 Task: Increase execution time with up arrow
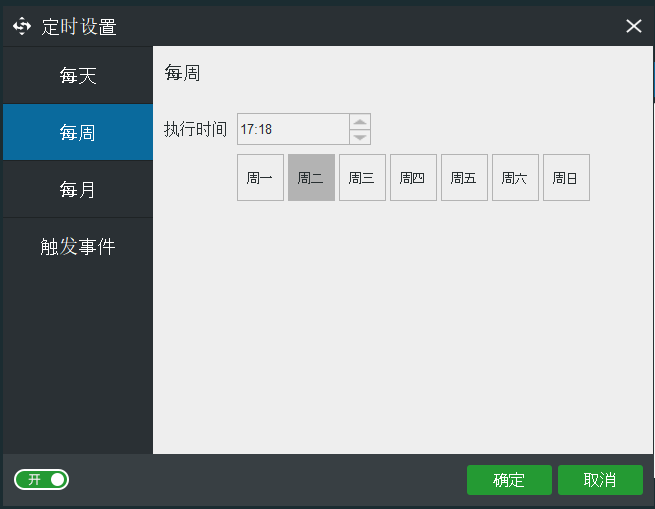[x=360, y=122]
